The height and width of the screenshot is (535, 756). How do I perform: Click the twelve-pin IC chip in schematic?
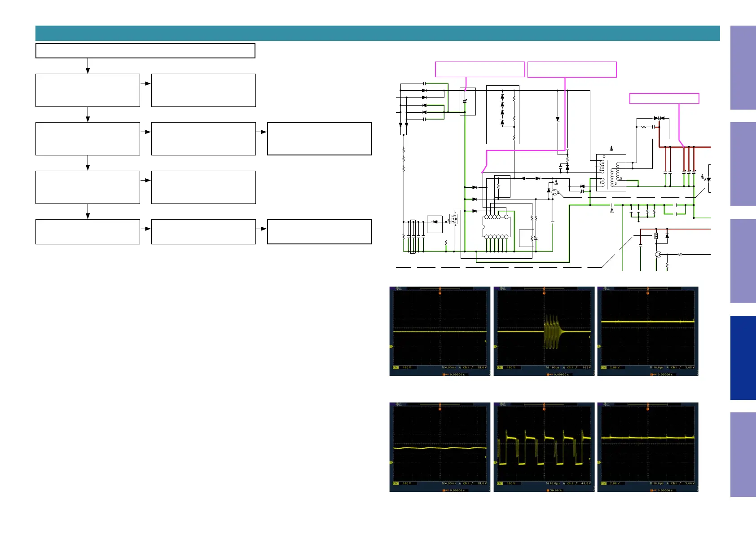pyautogui.click(x=497, y=227)
